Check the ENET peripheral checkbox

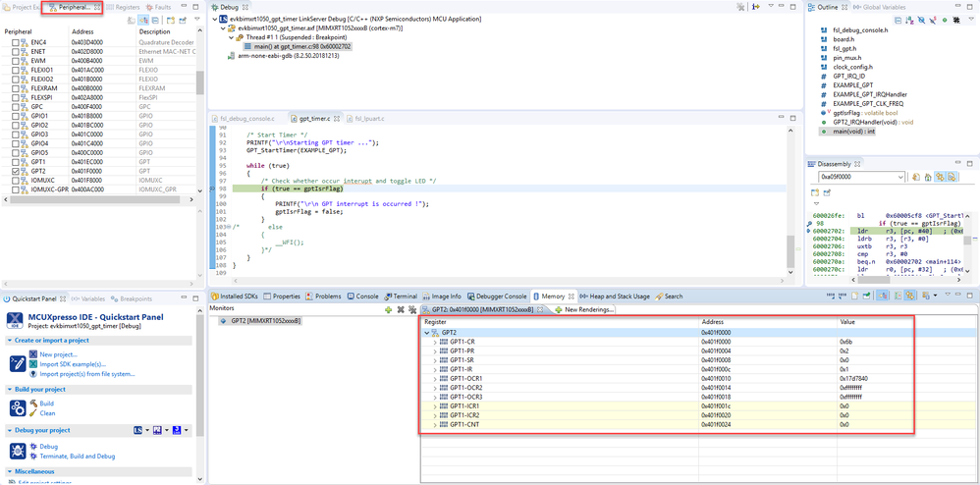point(16,52)
